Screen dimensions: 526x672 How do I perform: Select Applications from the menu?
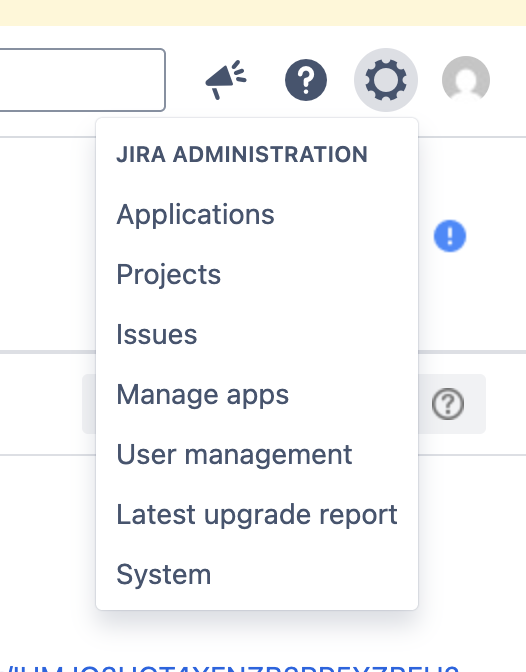257,214
